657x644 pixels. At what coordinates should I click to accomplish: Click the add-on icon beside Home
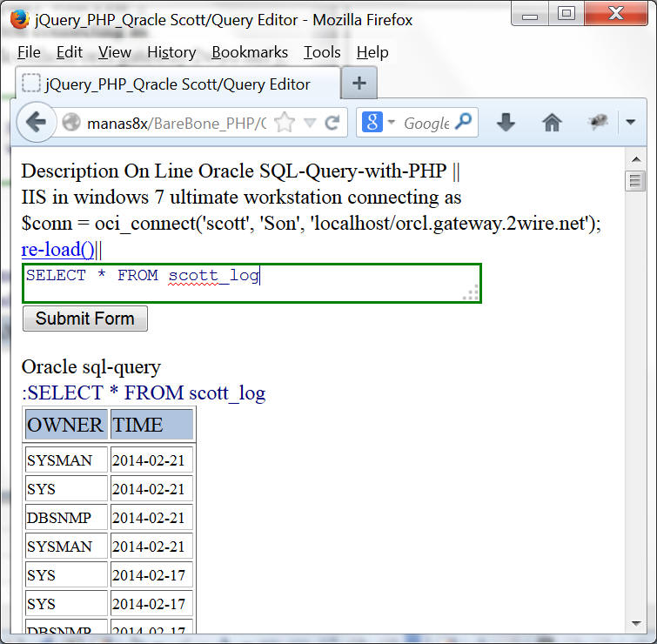(x=598, y=122)
